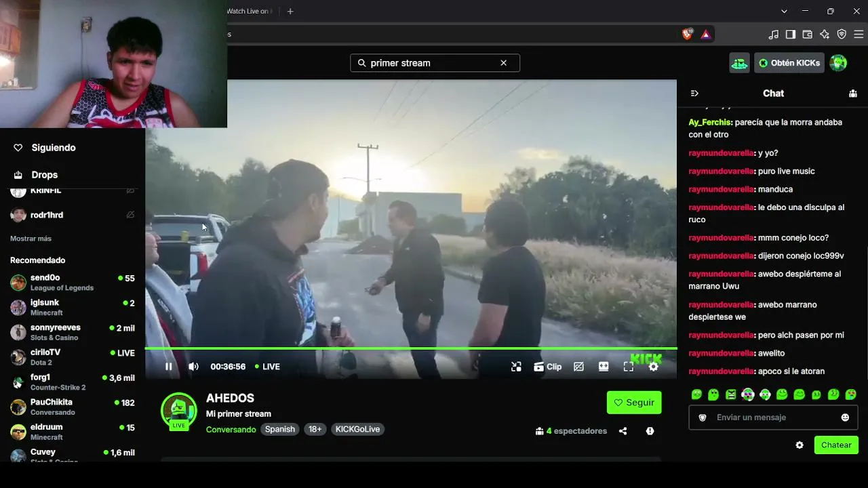868x488 pixels.
Task: Pause the live stream video
Action: tap(169, 367)
